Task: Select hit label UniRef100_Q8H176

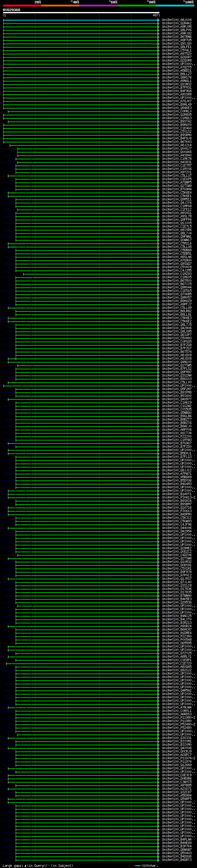Action: tap(177, 78)
